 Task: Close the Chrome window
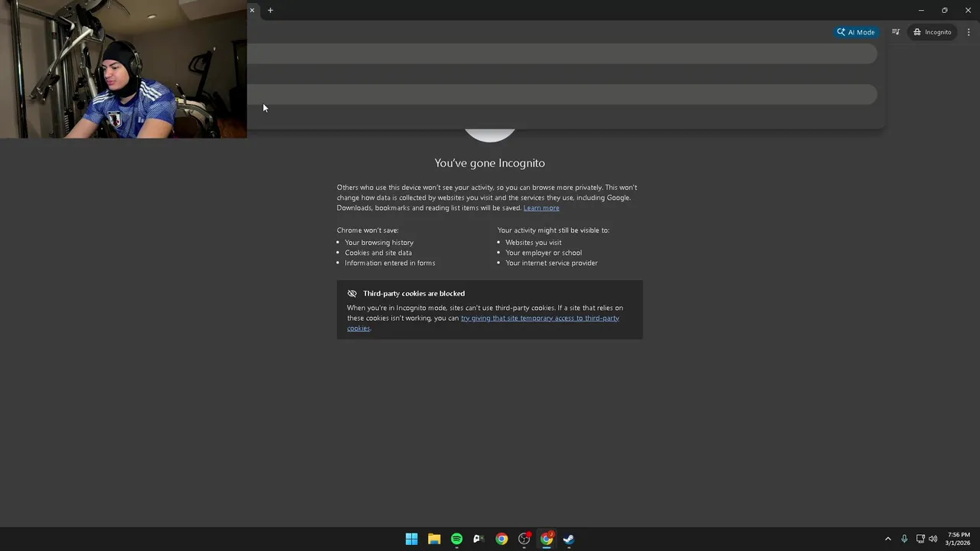(x=968, y=10)
